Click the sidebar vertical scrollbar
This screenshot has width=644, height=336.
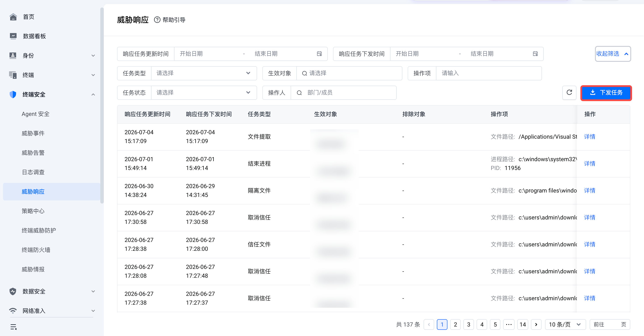pos(102,106)
